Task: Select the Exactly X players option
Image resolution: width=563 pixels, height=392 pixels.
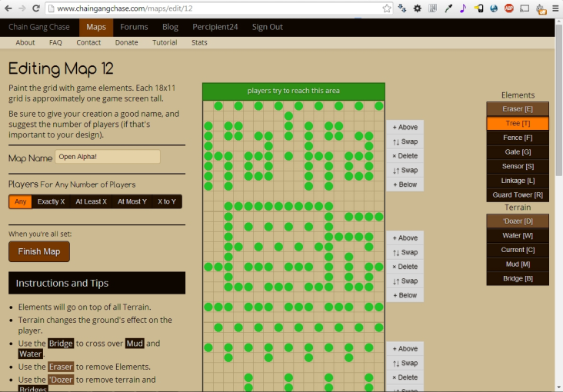Action: point(51,201)
